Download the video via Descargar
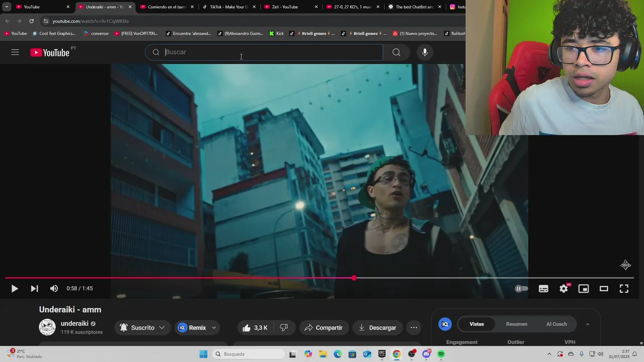The width and height of the screenshot is (644, 362). 377,328
